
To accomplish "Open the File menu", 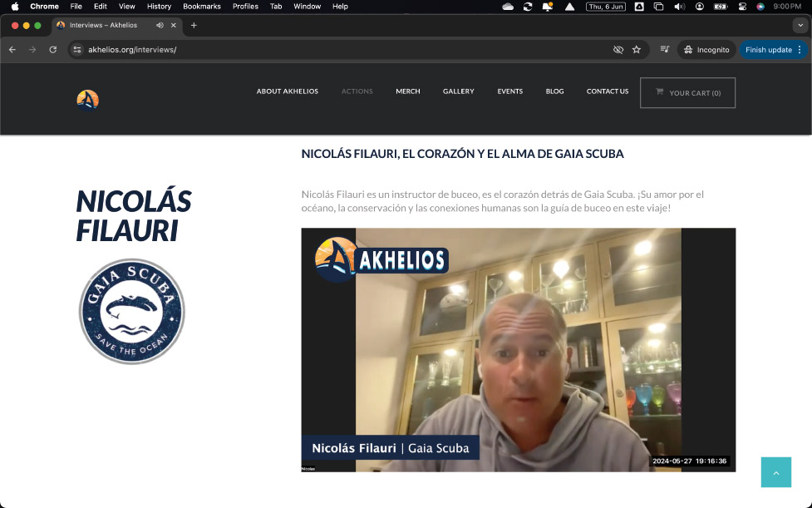I will (x=76, y=6).
